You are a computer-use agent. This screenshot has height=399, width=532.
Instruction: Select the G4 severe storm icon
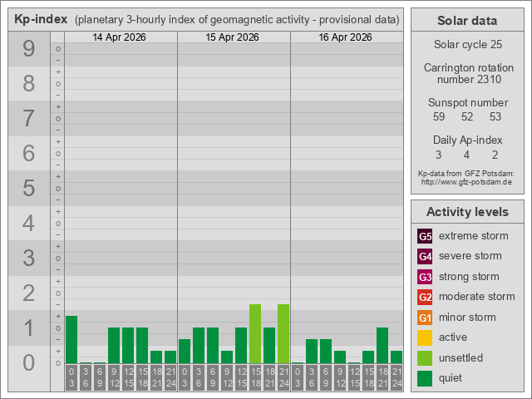click(x=425, y=256)
